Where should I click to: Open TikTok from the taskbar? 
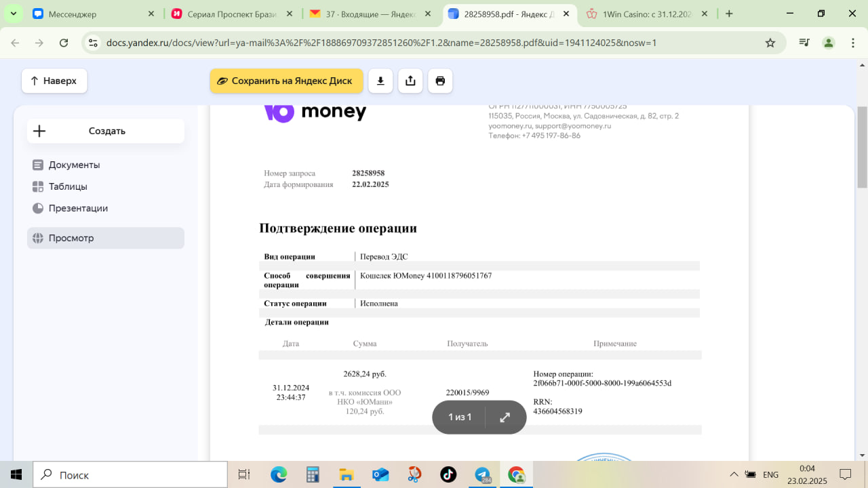tap(448, 474)
